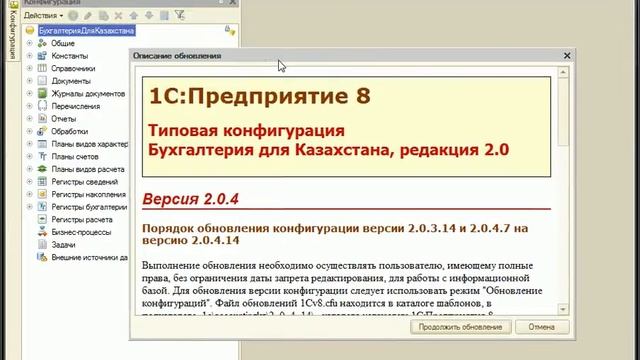Select the БухгалтерияДляКазахстана root node
Viewport: 640px width, 360px height.
87,31
